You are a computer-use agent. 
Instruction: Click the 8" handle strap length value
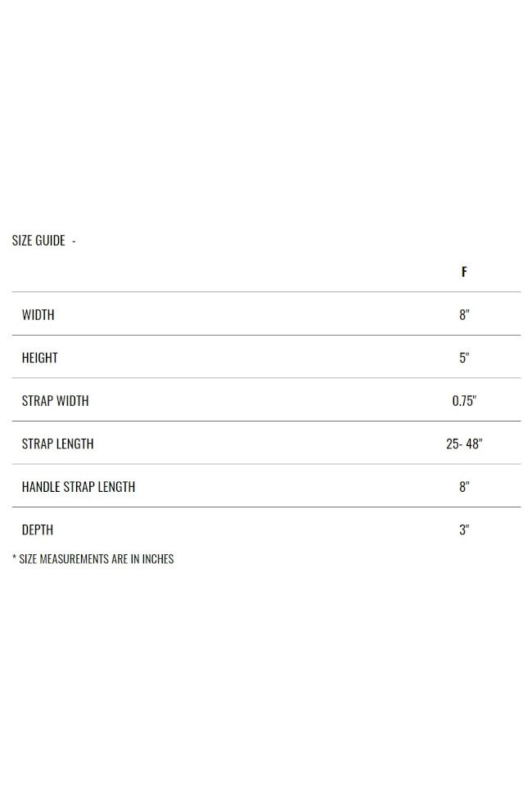[x=464, y=486]
